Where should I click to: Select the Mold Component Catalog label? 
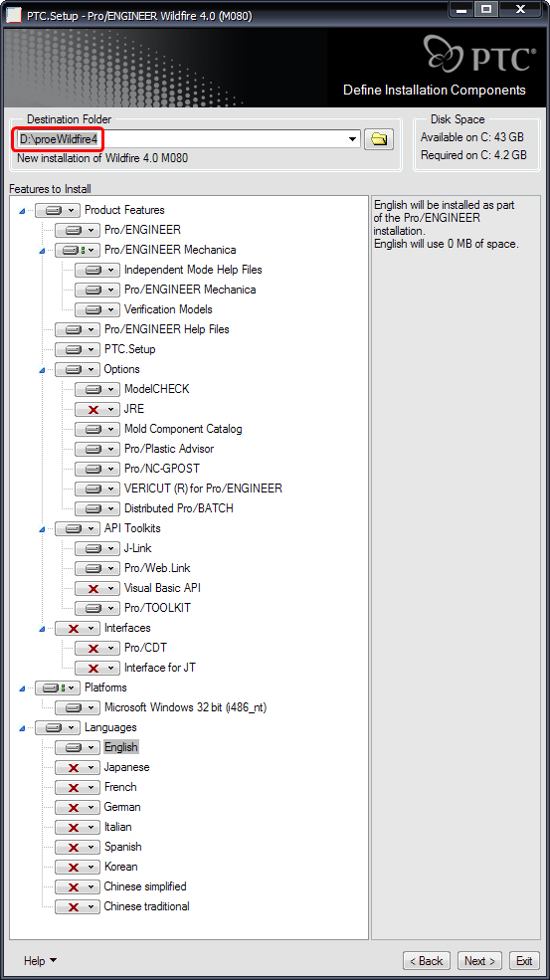point(183,430)
